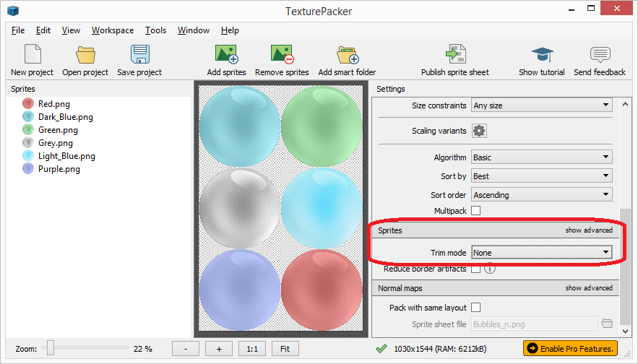Select Light_Blue.png sprite in list
This screenshot has width=638, height=364.
59,156
